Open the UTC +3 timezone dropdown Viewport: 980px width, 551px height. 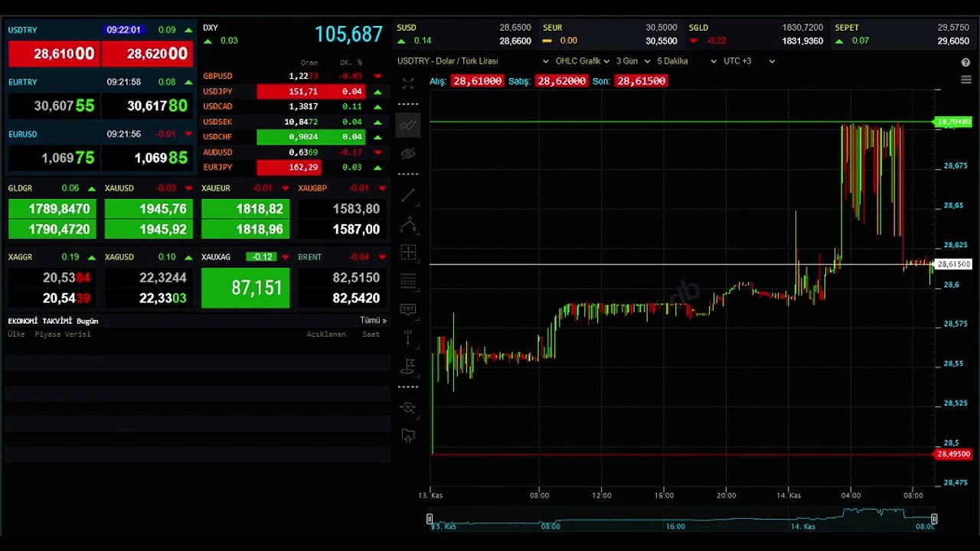click(x=749, y=61)
